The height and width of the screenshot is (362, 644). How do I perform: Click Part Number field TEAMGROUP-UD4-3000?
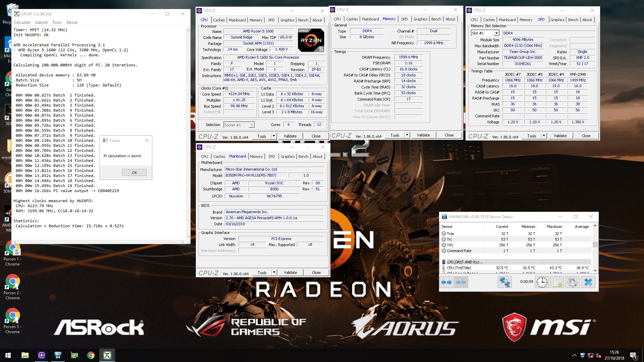(x=523, y=58)
